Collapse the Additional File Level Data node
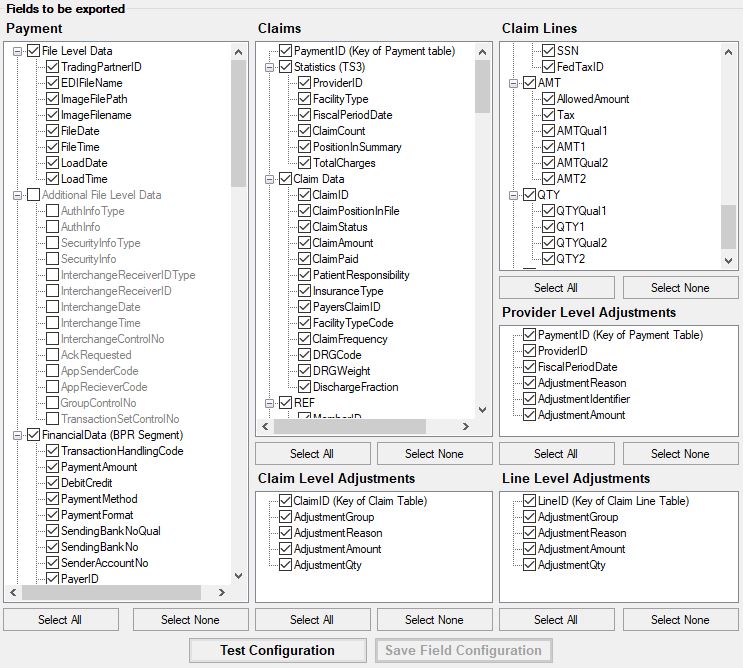Viewport: 743px width, 668px height. click(18, 195)
